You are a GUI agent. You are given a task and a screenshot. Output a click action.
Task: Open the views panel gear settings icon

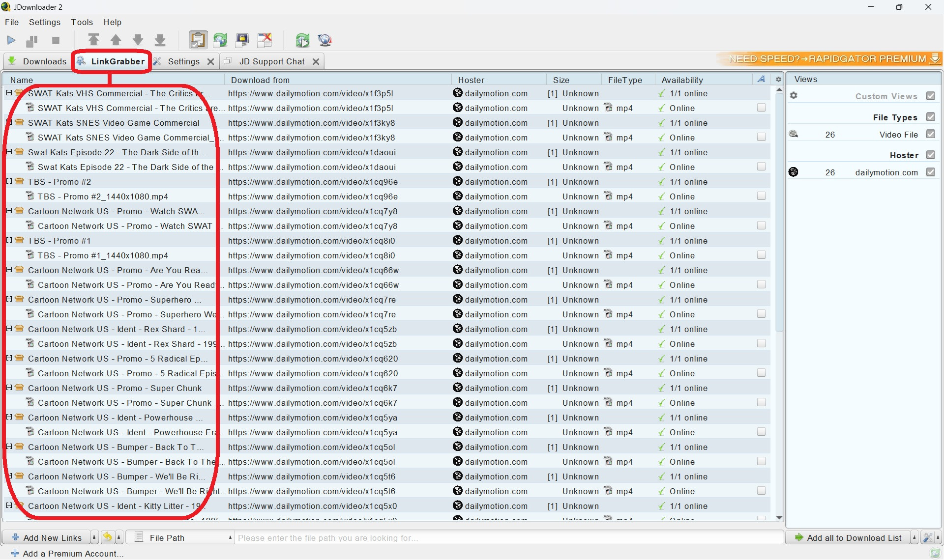click(794, 95)
